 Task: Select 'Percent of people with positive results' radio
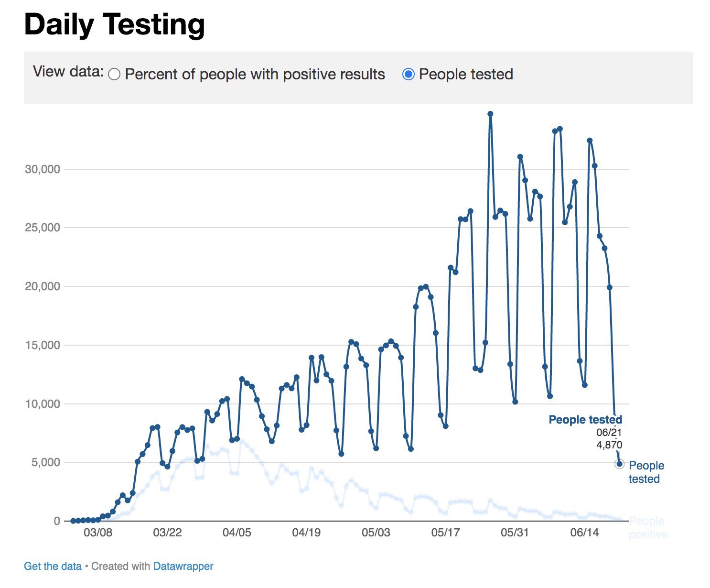[x=114, y=74]
